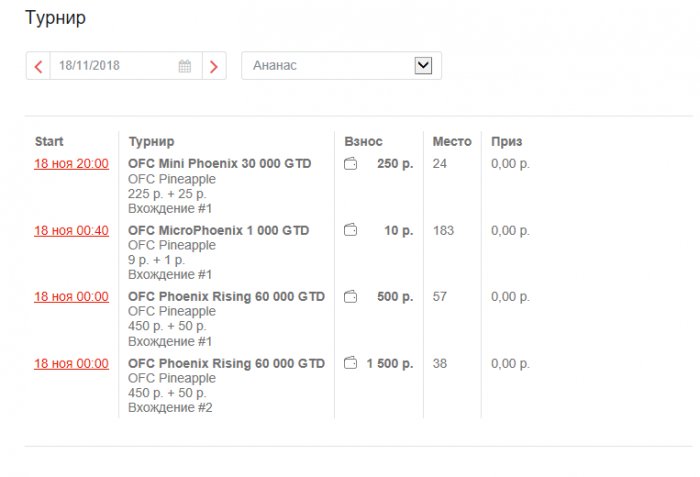700x477 pixels.
Task: Open the calendar date picker icon
Action: point(185,66)
